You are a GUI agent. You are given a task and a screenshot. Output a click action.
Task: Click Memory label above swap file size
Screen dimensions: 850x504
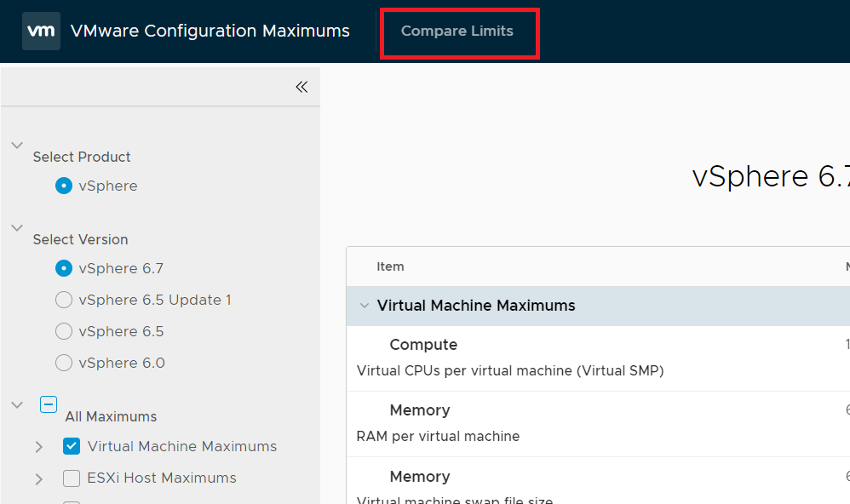pos(420,477)
